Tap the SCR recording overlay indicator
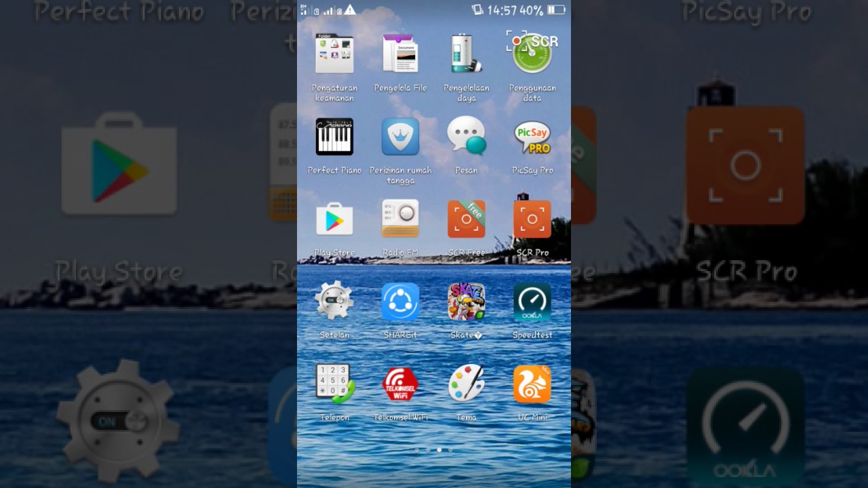The height and width of the screenshot is (488, 868). point(532,41)
